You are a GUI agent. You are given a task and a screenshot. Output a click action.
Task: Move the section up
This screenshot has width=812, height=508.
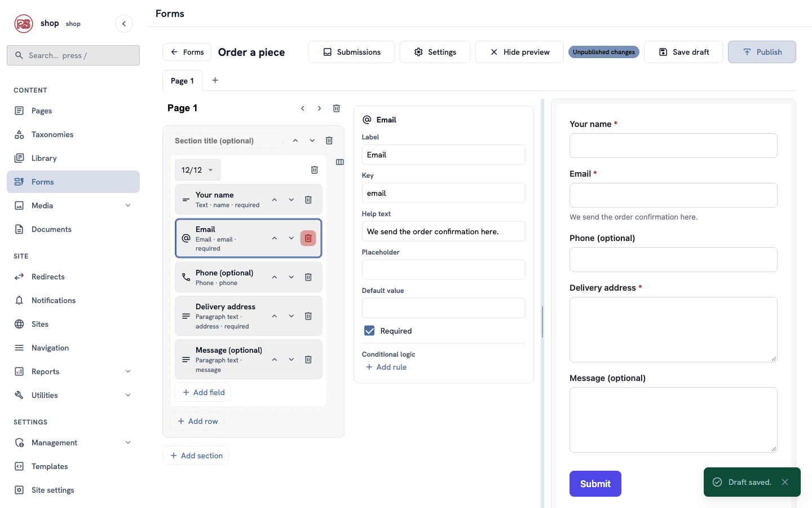coord(295,141)
